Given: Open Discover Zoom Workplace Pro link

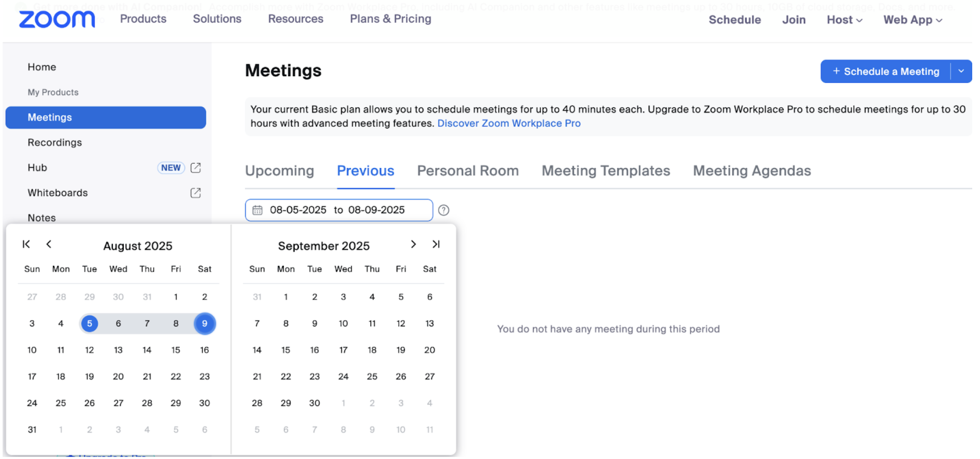Looking at the screenshot, I should 509,123.
